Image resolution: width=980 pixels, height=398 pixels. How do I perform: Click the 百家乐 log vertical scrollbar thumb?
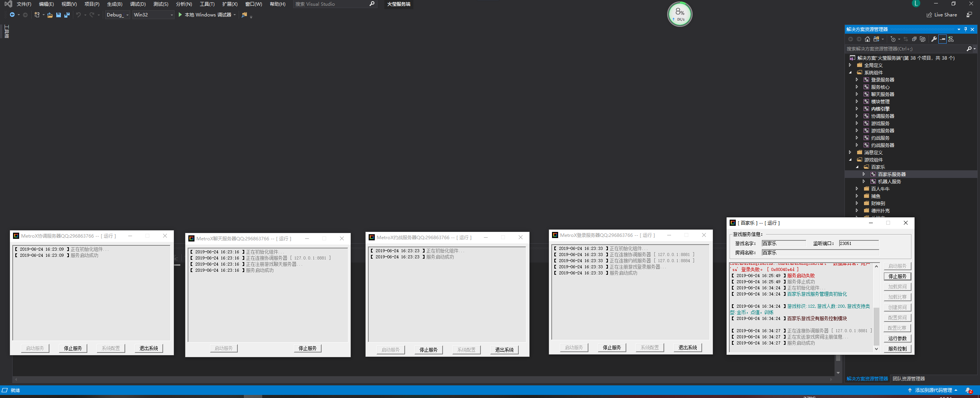point(876,326)
